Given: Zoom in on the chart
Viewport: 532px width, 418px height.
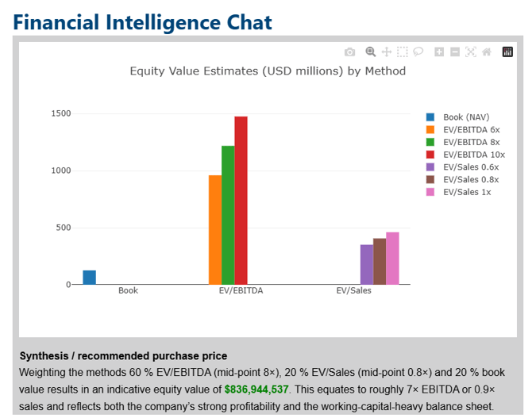Looking at the screenshot, I should (439, 52).
